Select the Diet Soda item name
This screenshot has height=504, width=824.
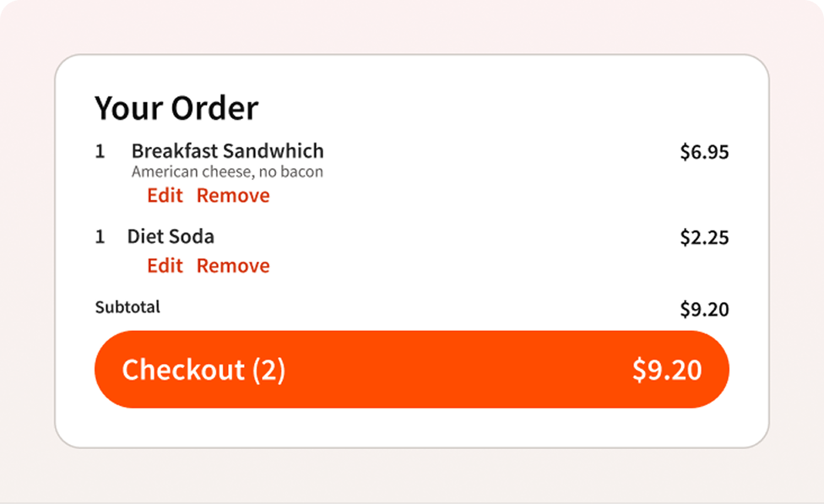(x=171, y=236)
